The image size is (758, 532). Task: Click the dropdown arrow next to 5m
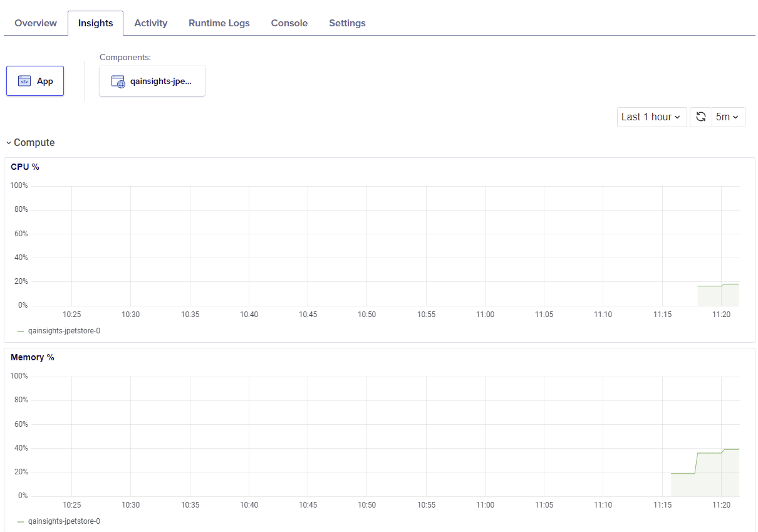734,117
